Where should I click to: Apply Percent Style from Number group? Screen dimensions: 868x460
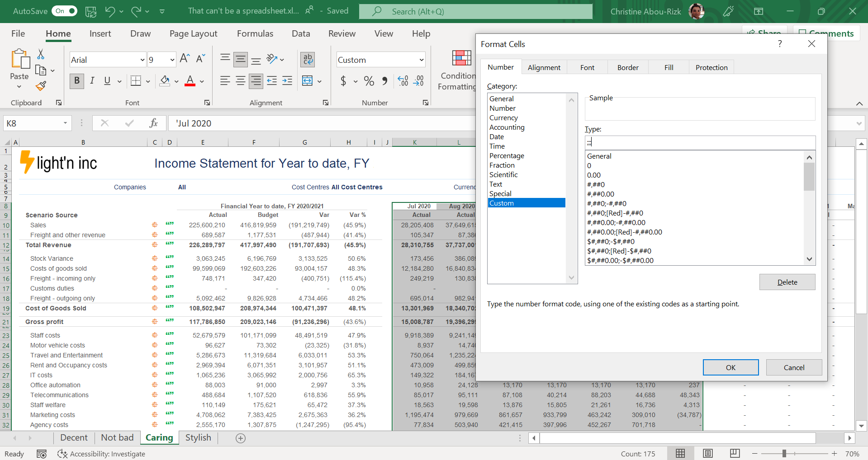pyautogui.click(x=369, y=81)
